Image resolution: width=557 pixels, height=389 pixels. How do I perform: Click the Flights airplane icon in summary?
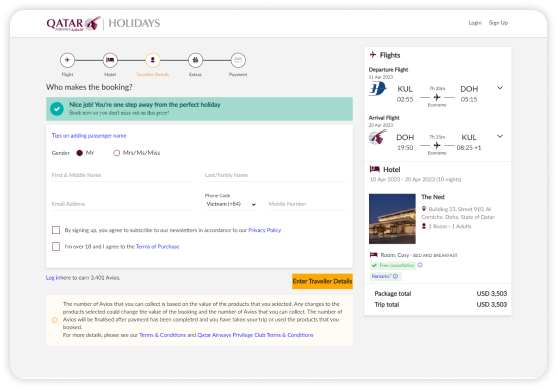(373, 54)
